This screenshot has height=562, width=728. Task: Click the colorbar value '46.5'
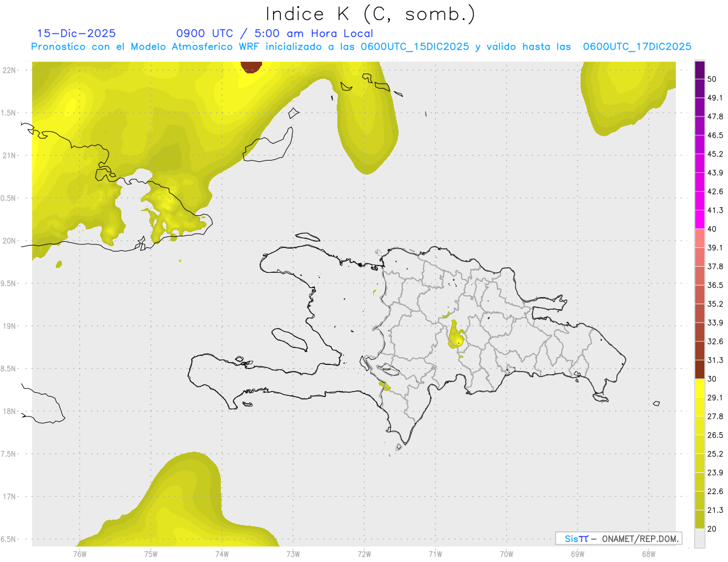[715, 135]
